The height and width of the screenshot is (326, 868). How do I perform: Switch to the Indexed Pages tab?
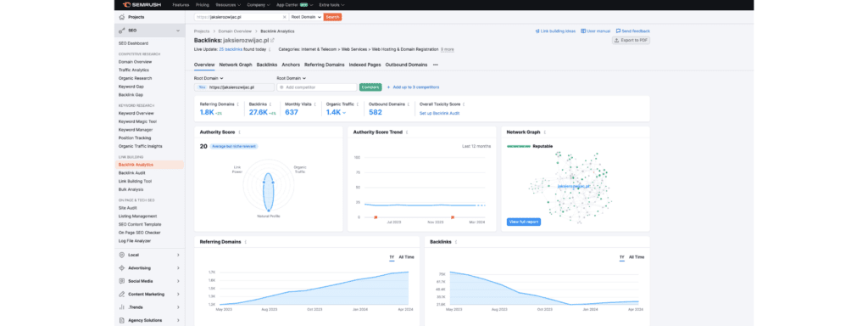pos(364,65)
